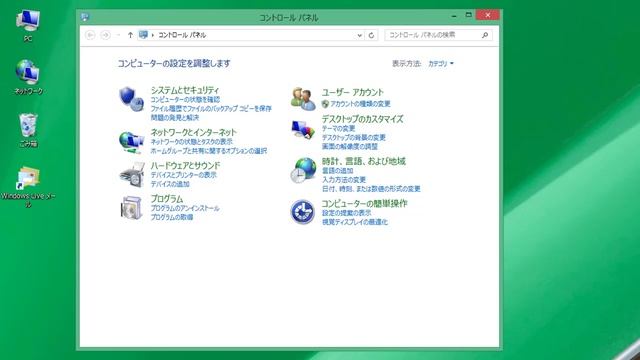This screenshot has width=640, height=360.
Task: Close the Control Panel window
Action: (487, 16)
